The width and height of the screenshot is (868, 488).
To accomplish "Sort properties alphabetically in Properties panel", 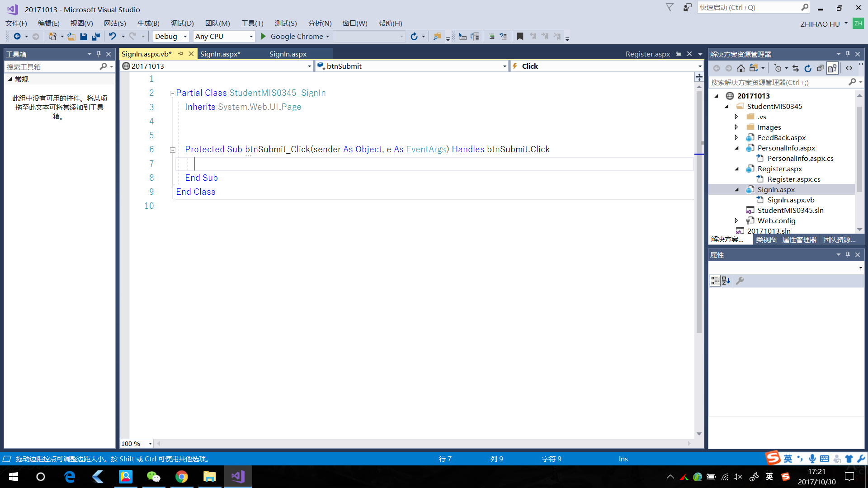I will [x=726, y=281].
